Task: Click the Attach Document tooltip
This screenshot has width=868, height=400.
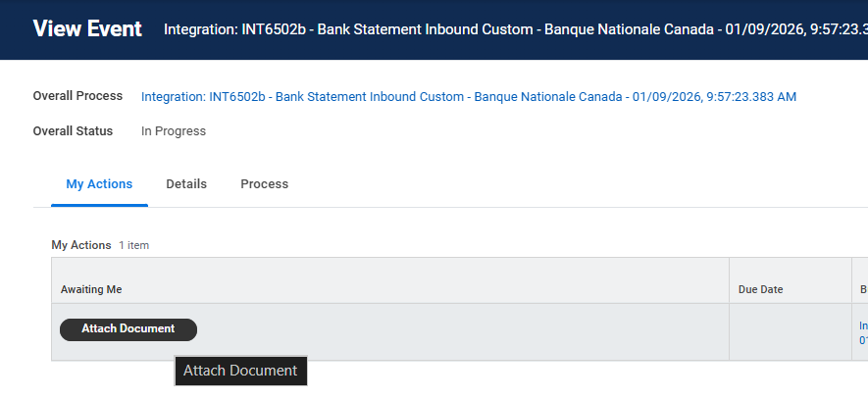Action: pyautogui.click(x=240, y=371)
